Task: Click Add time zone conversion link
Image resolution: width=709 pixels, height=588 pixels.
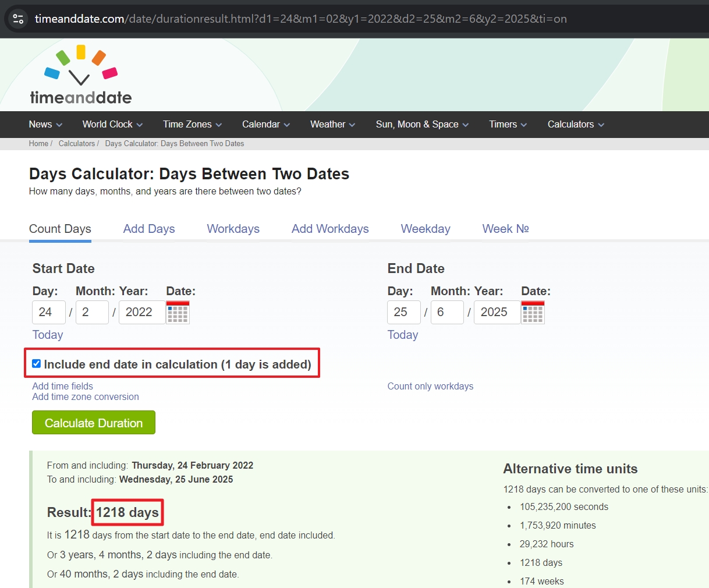Action: tap(86, 397)
